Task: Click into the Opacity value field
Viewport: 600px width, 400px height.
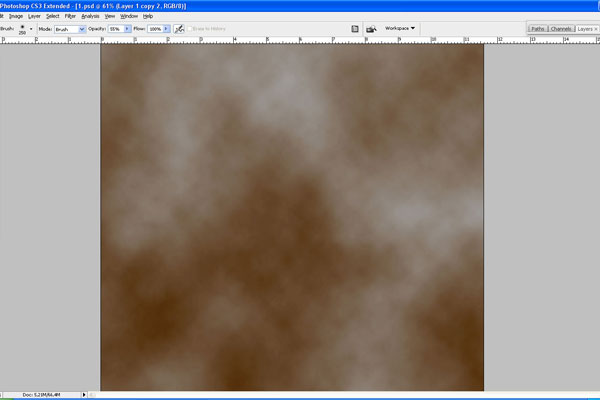Action: (115, 29)
